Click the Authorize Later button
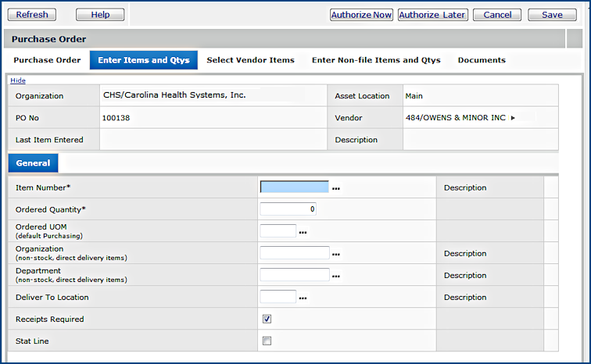Screen dimensions: 591x364 pos(432,15)
